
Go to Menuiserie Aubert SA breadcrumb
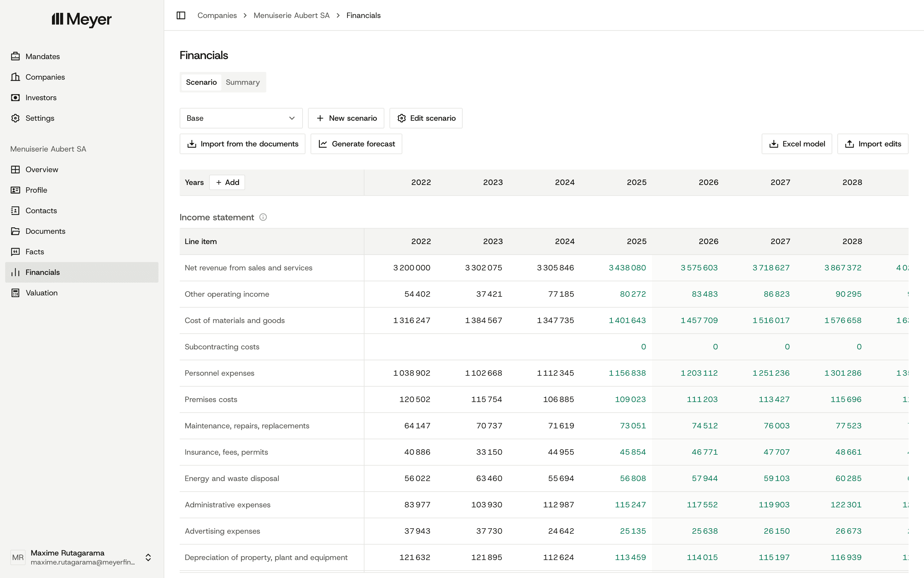[x=291, y=15]
